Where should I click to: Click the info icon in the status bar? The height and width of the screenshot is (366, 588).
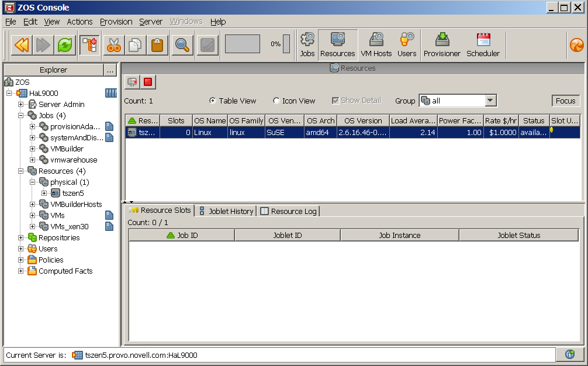pos(570,354)
